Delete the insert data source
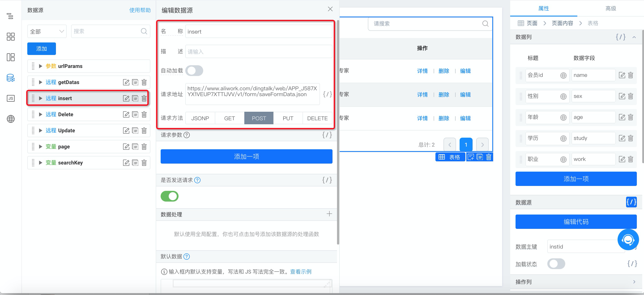Screen dimensions: 644x295 [144, 98]
